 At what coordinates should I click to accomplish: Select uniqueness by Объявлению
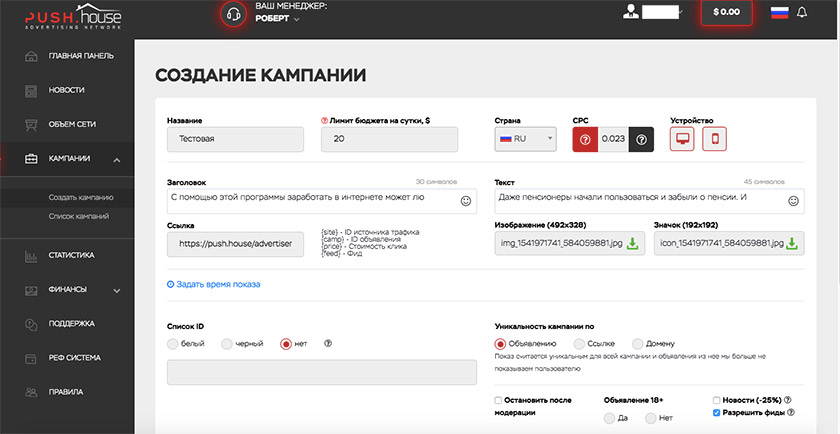pyautogui.click(x=500, y=343)
